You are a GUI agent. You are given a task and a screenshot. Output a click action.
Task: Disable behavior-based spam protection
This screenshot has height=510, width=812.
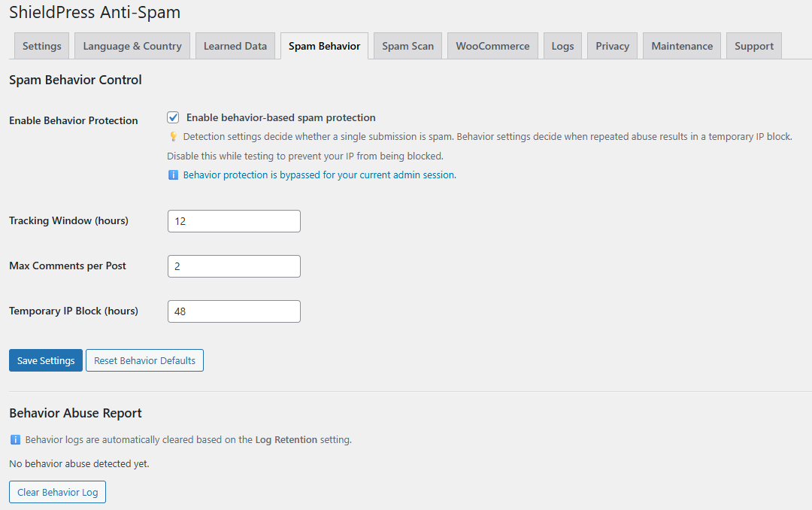click(173, 117)
